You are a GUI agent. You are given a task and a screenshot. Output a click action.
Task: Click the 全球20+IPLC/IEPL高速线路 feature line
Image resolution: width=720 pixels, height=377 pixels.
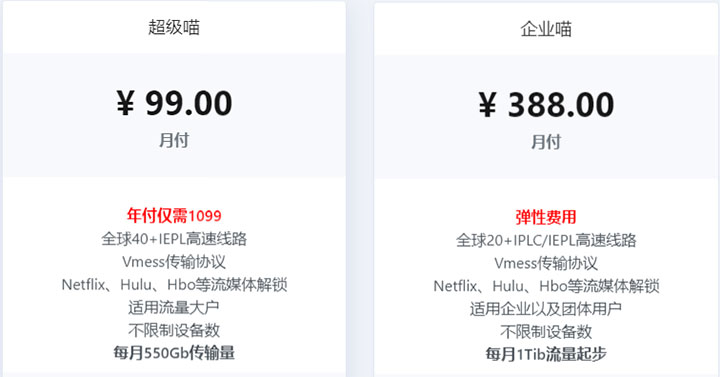[x=546, y=240]
